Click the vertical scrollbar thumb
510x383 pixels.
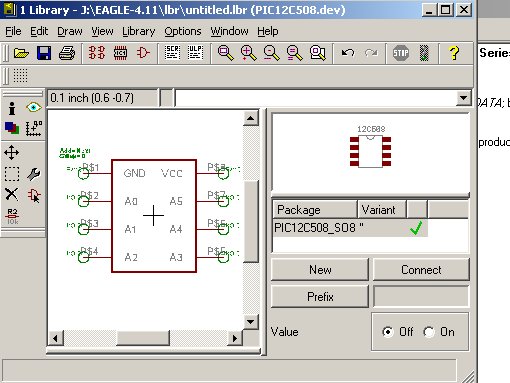[251, 222]
